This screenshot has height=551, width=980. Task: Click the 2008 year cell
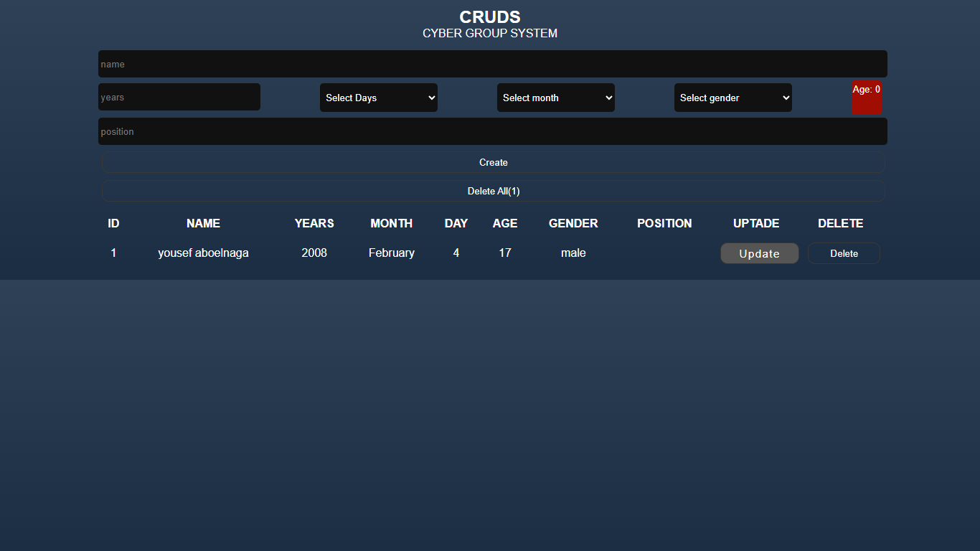314,253
